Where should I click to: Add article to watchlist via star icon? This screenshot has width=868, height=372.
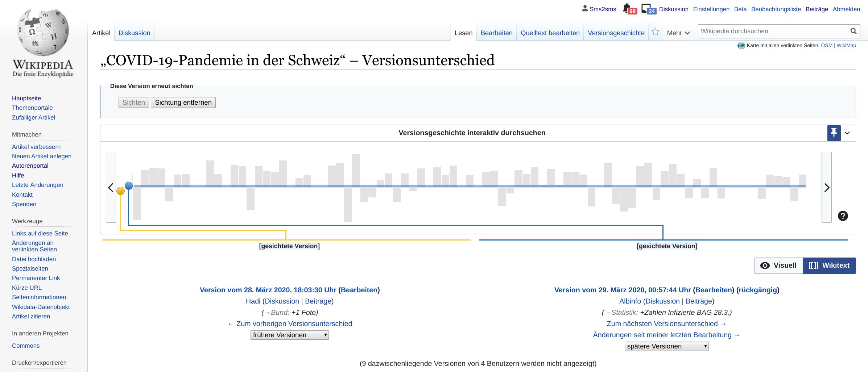pos(655,32)
